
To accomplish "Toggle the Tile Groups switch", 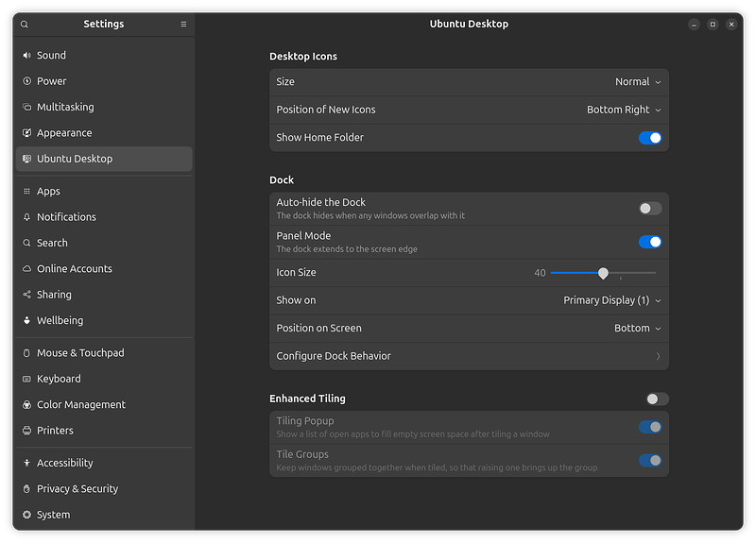I will pos(650,461).
